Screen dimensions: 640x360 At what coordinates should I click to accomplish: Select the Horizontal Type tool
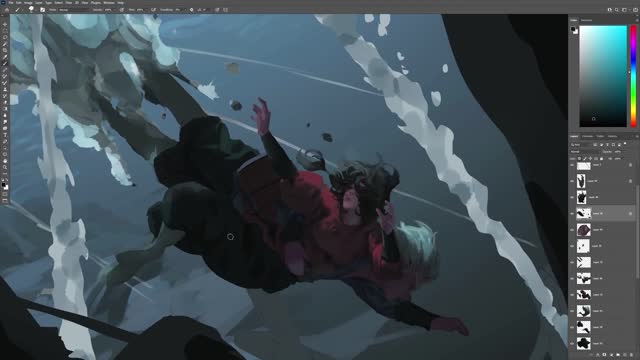(x=5, y=135)
